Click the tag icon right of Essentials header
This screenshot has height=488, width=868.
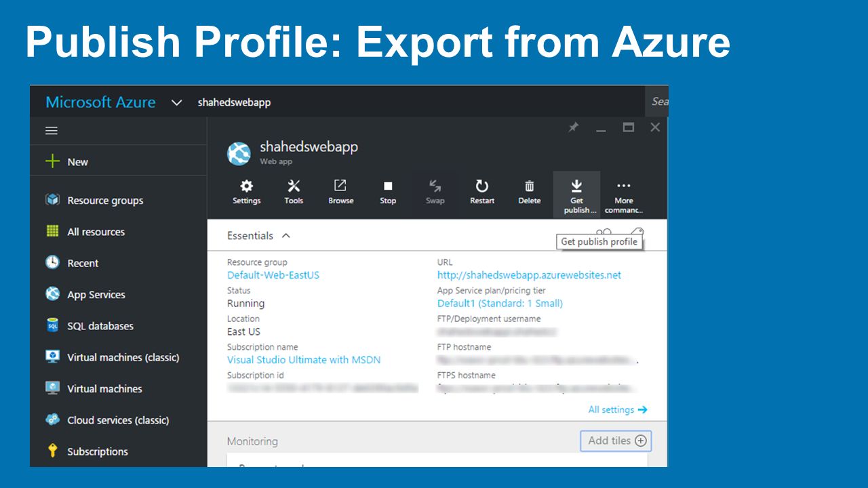pos(636,232)
